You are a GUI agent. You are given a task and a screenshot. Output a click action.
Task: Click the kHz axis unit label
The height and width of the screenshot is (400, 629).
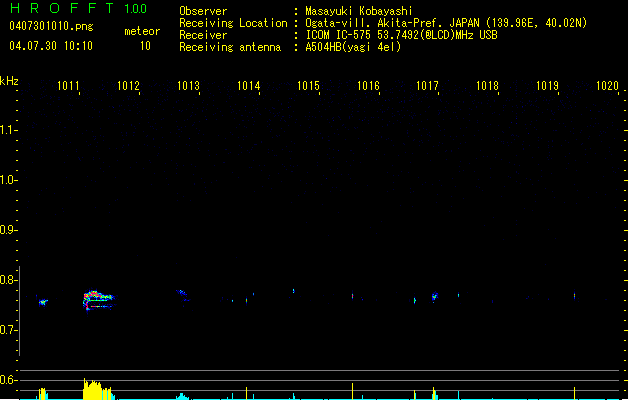[9, 81]
